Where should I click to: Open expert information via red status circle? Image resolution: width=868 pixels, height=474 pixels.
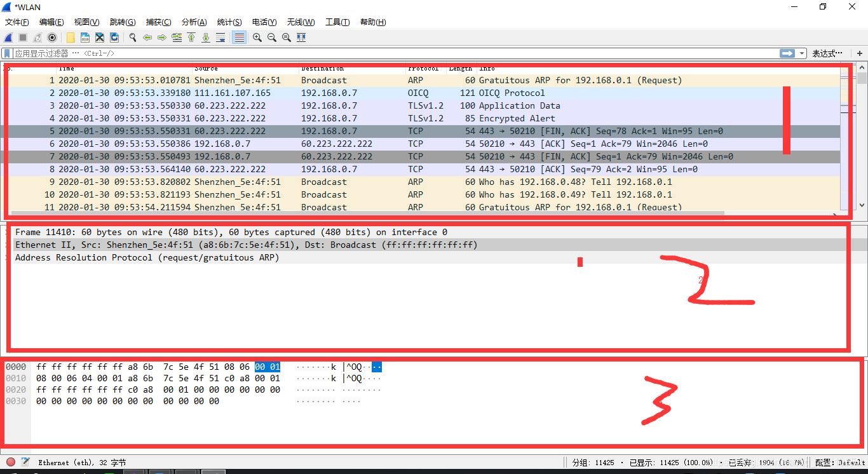(x=11, y=462)
